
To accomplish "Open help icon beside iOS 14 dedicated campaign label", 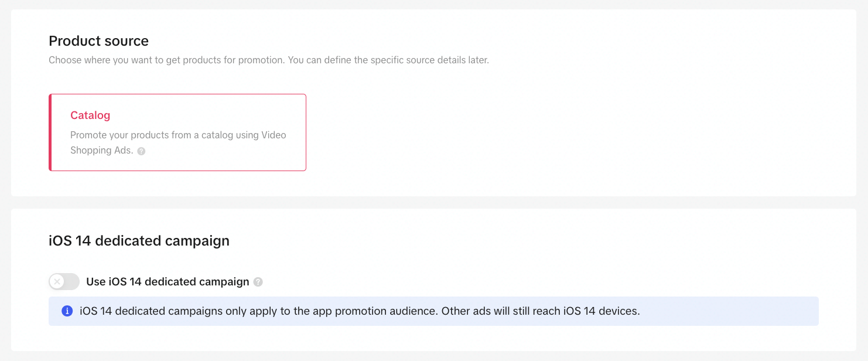I will coord(258,282).
